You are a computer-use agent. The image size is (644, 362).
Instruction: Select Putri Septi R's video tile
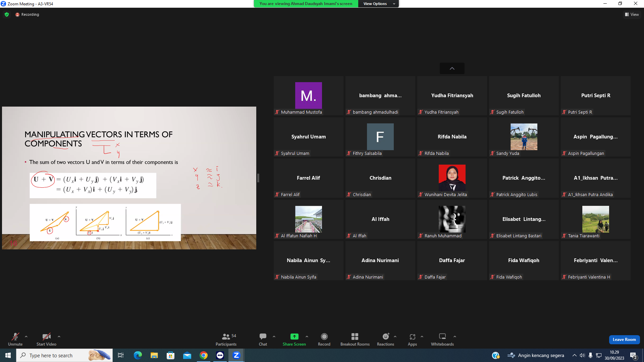596,96
